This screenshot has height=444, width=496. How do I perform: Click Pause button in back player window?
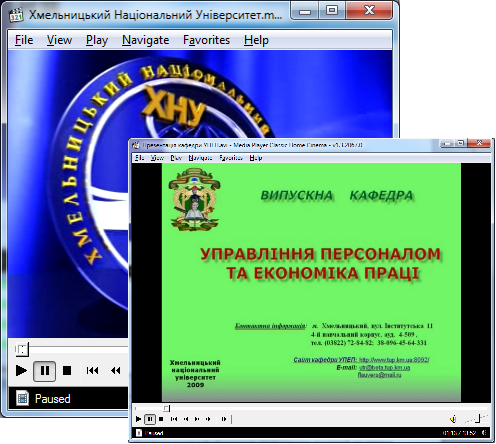pos(44,371)
